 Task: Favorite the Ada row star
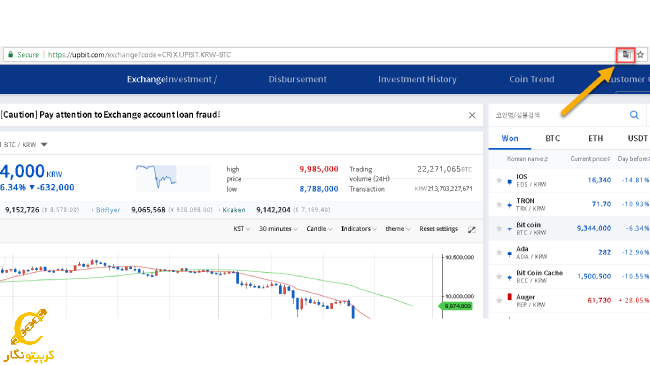pyautogui.click(x=499, y=253)
